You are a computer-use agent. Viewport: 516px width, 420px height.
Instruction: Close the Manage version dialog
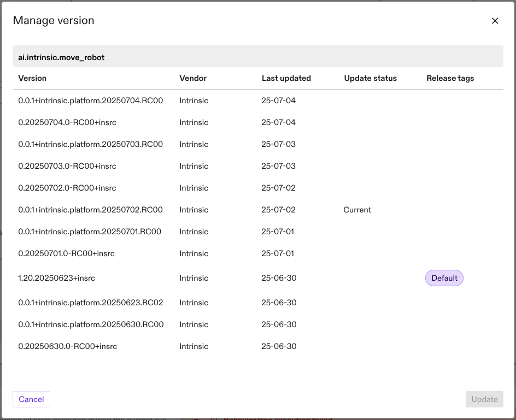[495, 21]
